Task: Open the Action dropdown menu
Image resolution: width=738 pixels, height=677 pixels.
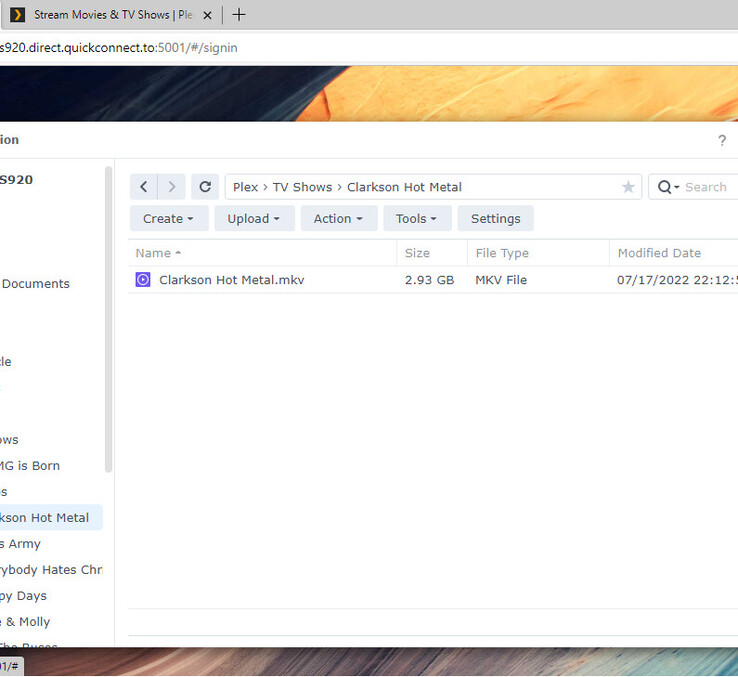Action: (339, 218)
